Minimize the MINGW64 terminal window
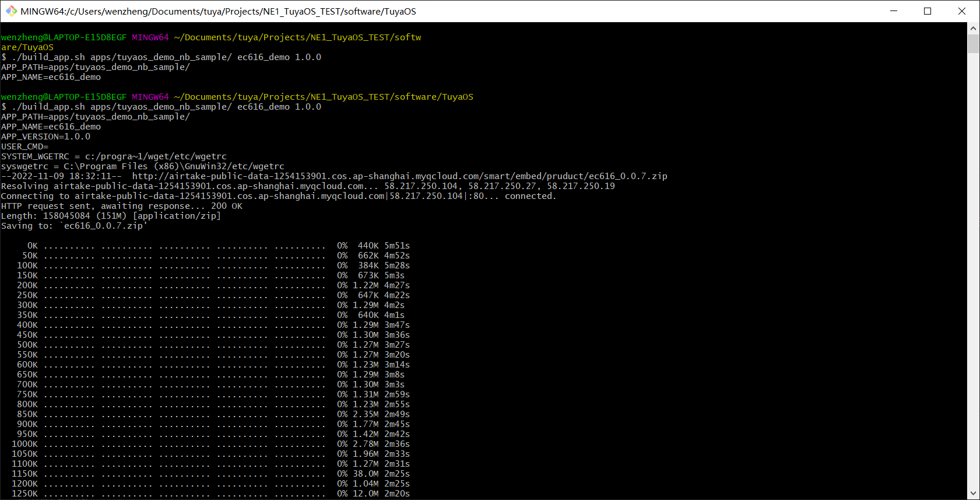The width and height of the screenshot is (980, 500). coord(894,11)
